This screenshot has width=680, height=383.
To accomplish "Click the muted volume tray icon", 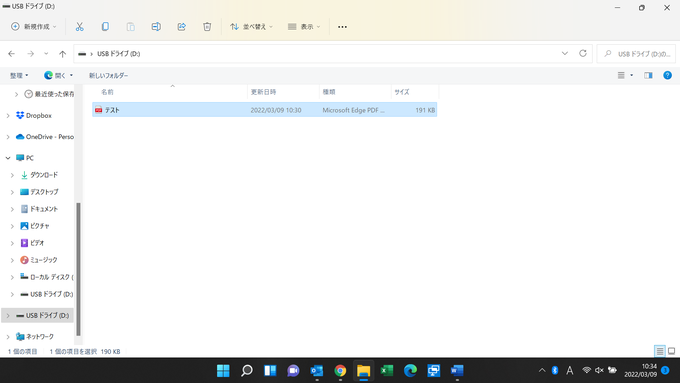I will tap(599, 370).
